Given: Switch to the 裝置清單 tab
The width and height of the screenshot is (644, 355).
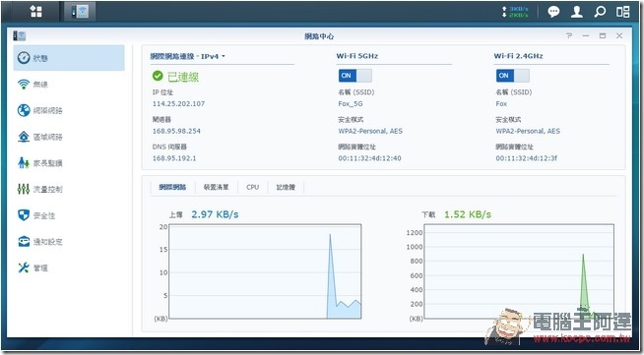Looking at the screenshot, I should 216,188.
